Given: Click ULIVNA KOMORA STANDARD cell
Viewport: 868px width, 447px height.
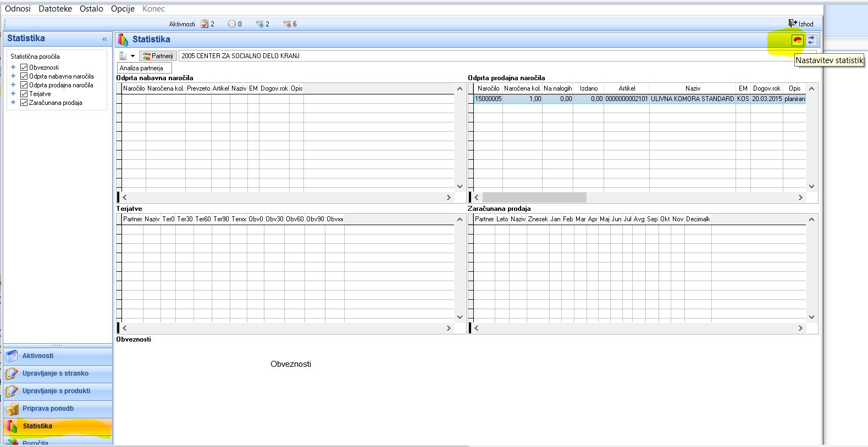Looking at the screenshot, I should 692,99.
